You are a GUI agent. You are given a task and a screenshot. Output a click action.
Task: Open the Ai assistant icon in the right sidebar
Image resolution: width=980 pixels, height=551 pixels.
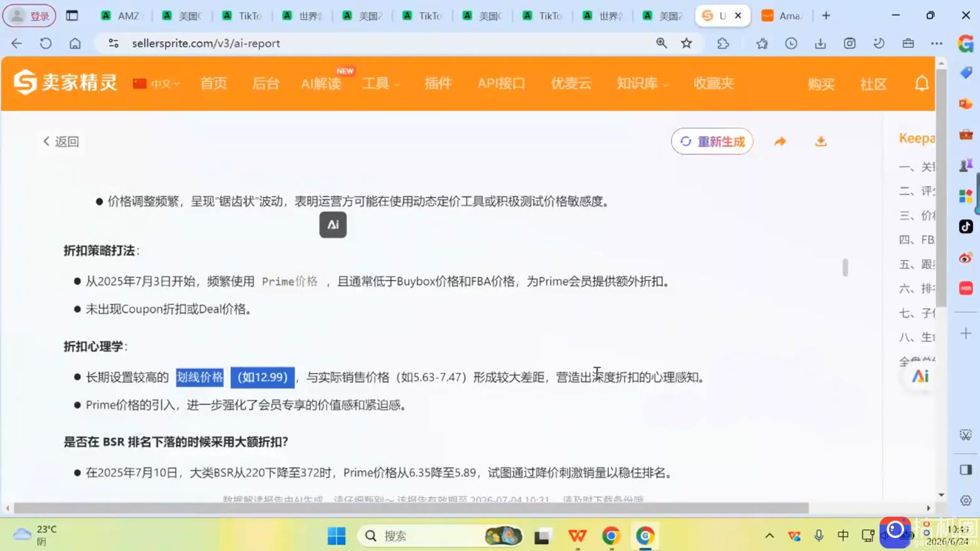coord(920,377)
